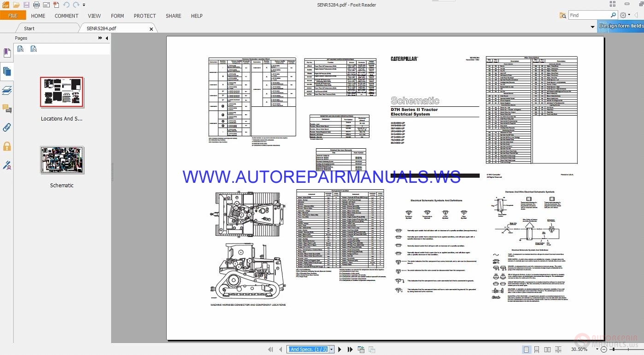Click the Open file folder icon

click(17, 5)
